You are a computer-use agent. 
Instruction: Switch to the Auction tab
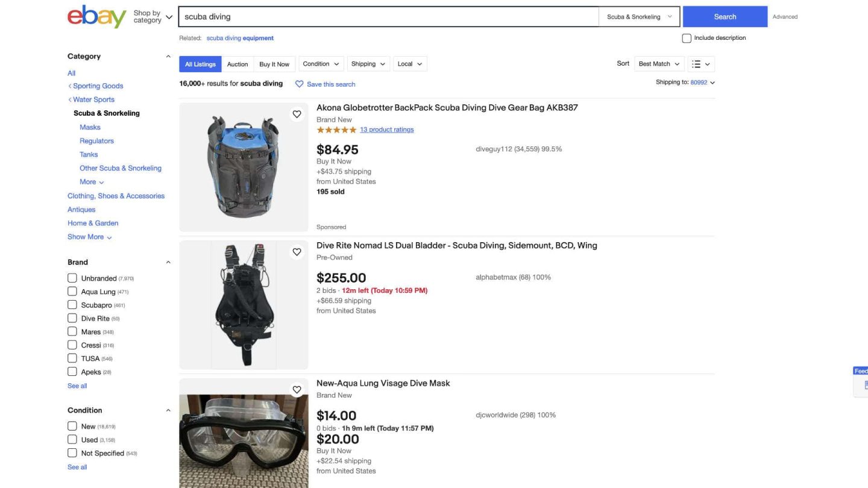pyautogui.click(x=237, y=63)
